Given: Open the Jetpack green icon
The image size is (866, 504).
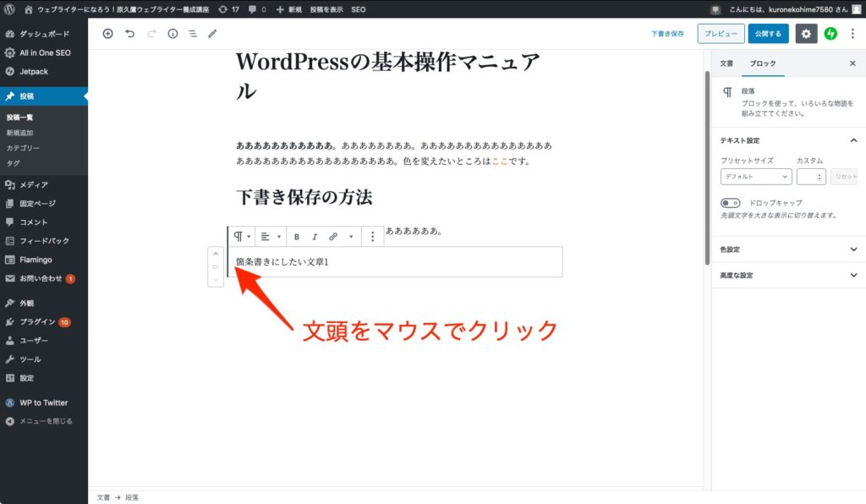Looking at the screenshot, I should [830, 34].
